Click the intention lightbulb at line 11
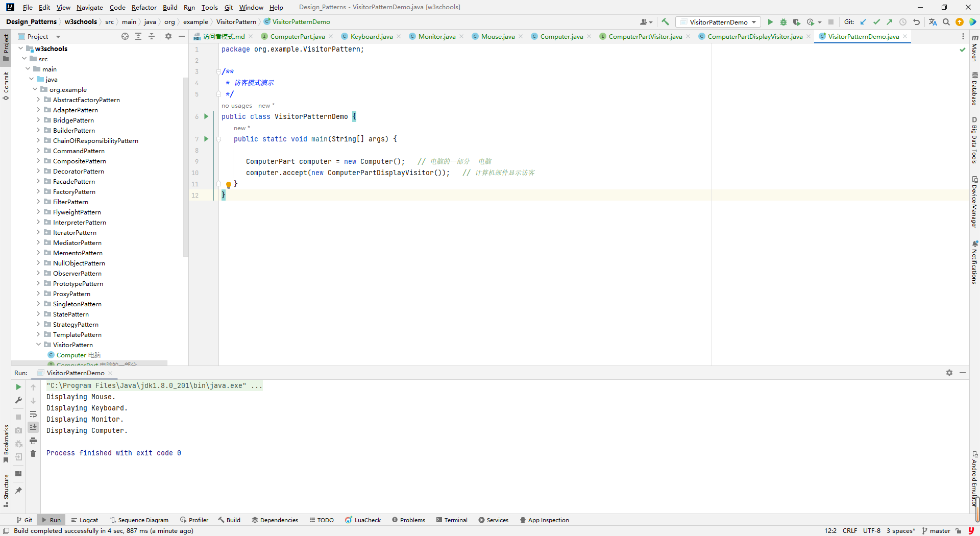This screenshot has height=536, width=980. coord(229,184)
